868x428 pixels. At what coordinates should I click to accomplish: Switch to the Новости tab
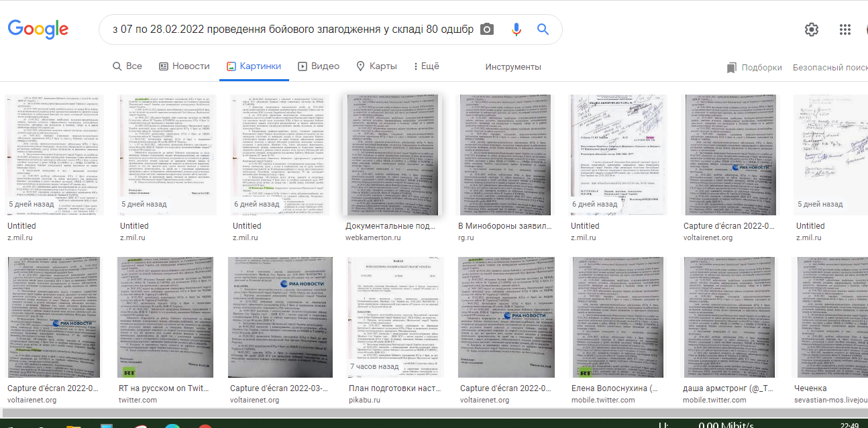(x=184, y=66)
